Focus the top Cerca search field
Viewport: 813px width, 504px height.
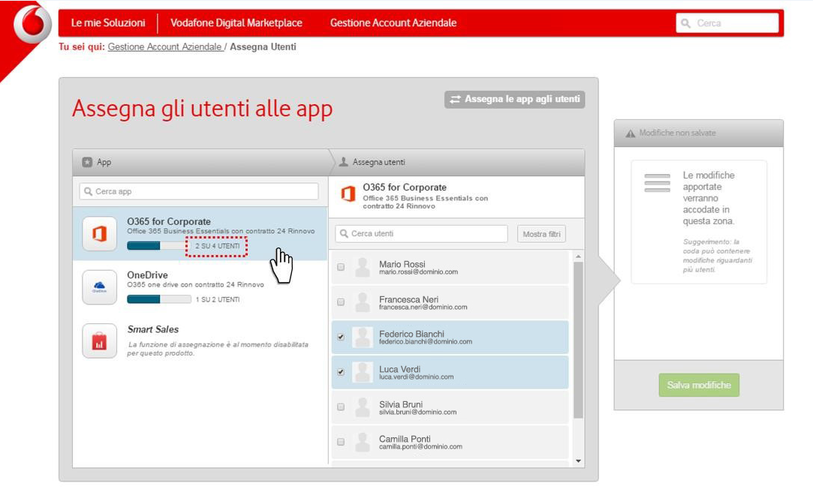pos(727,23)
